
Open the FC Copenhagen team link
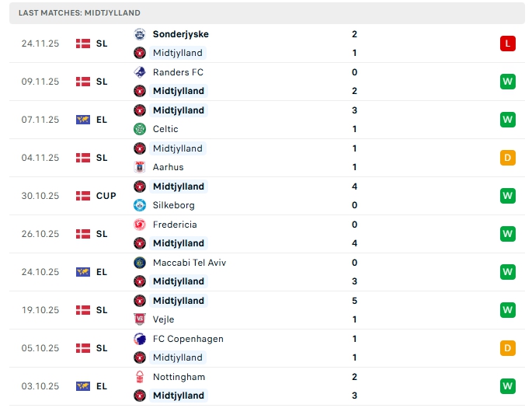(x=188, y=339)
